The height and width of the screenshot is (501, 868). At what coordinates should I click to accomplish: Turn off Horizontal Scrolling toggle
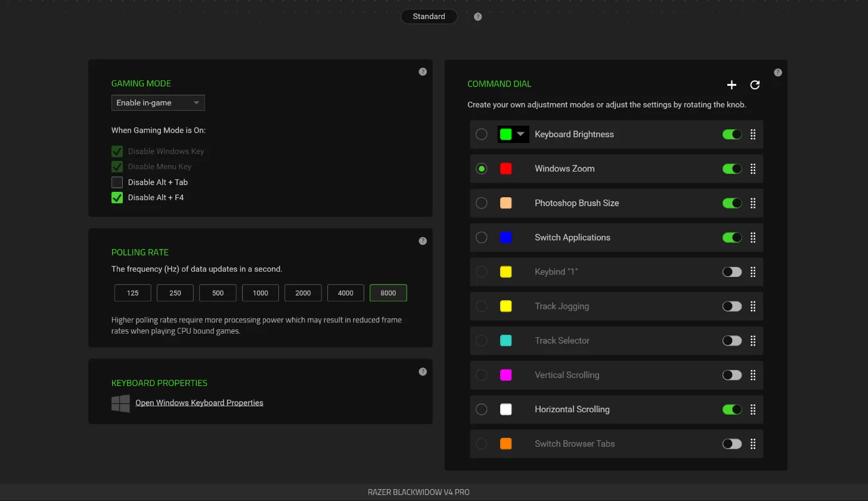732,409
